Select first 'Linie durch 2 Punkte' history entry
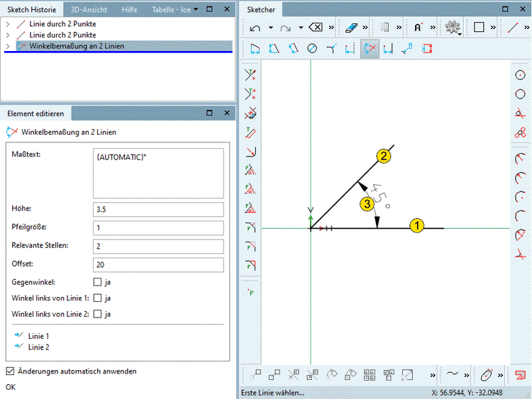 coord(62,24)
